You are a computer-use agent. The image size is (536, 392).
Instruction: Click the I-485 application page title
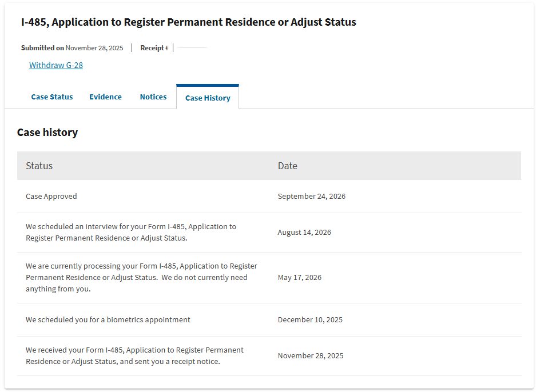(x=189, y=22)
